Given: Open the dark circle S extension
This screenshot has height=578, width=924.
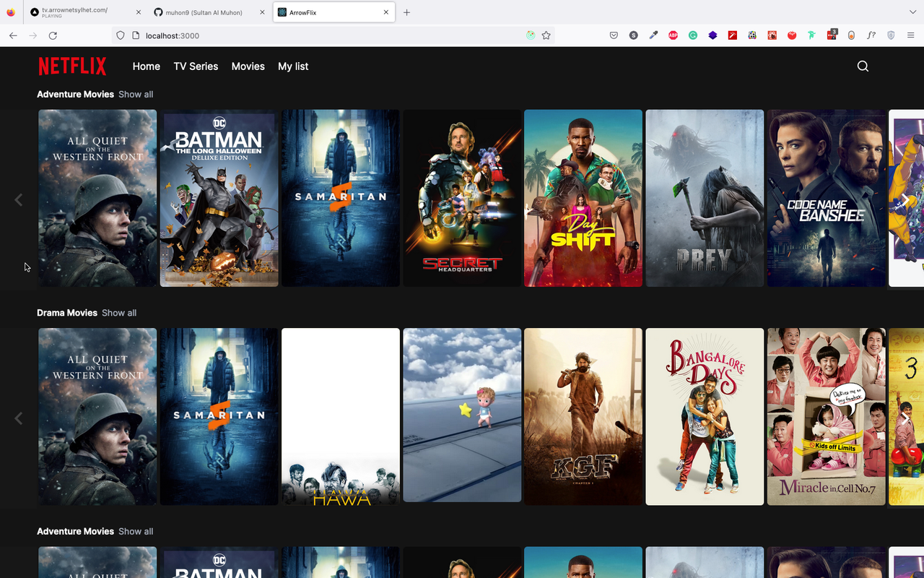Looking at the screenshot, I should pyautogui.click(x=634, y=35).
